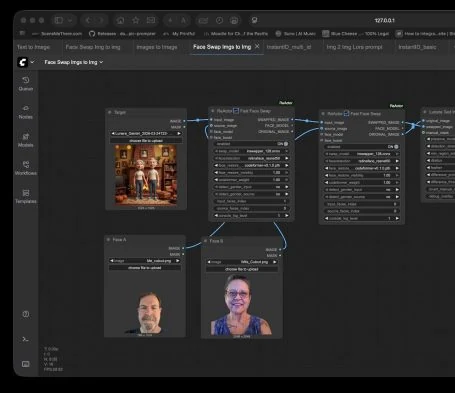Click face_restore_visibility slider in first ReActor node
Viewport: 455px width, 393px height.
click(x=251, y=173)
